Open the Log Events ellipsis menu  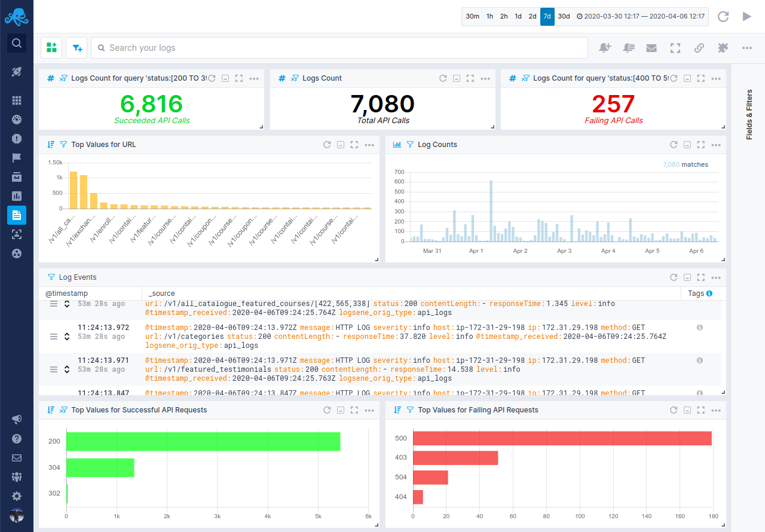click(x=715, y=277)
